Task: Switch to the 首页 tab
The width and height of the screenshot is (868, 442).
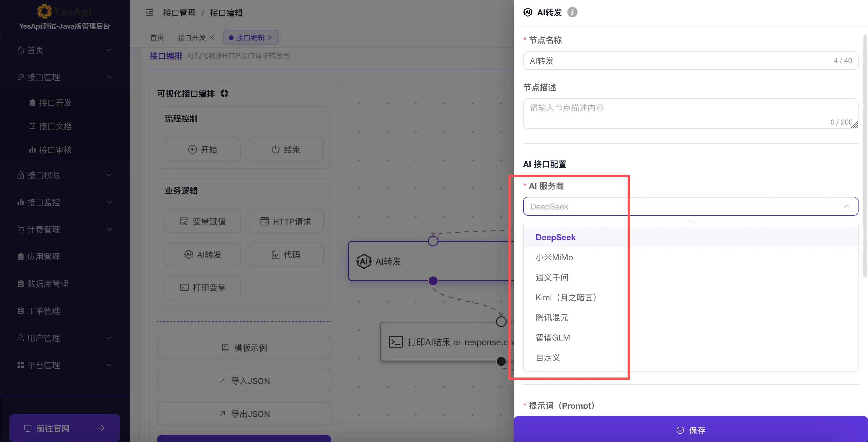Action: tap(157, 37)
